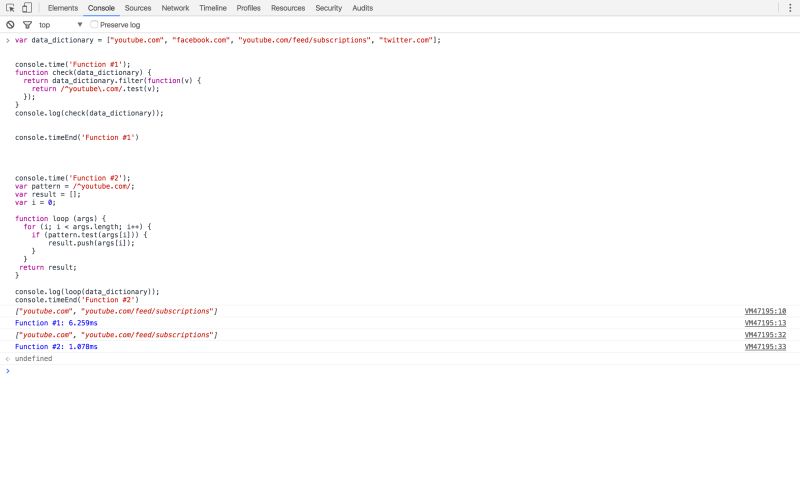The width and height of the screenshot is (800, 499).
Task: Click the 'var pattern = /^youtube.com/' line
Action: 74,186
